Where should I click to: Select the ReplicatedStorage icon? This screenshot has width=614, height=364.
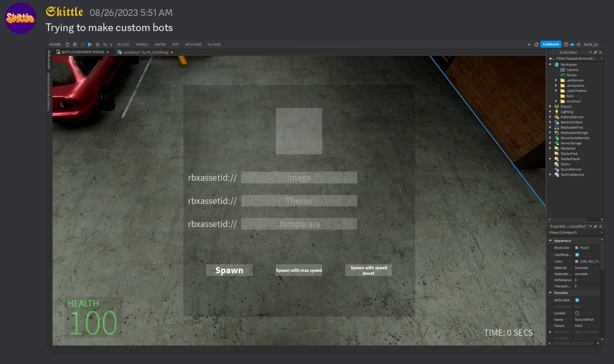pyautogui.click(x=557, y=133)
